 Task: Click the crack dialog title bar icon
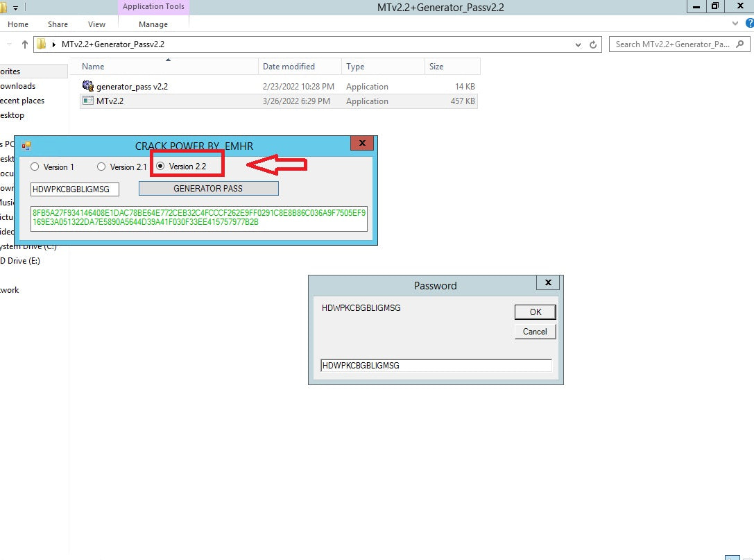pos(26,146)
